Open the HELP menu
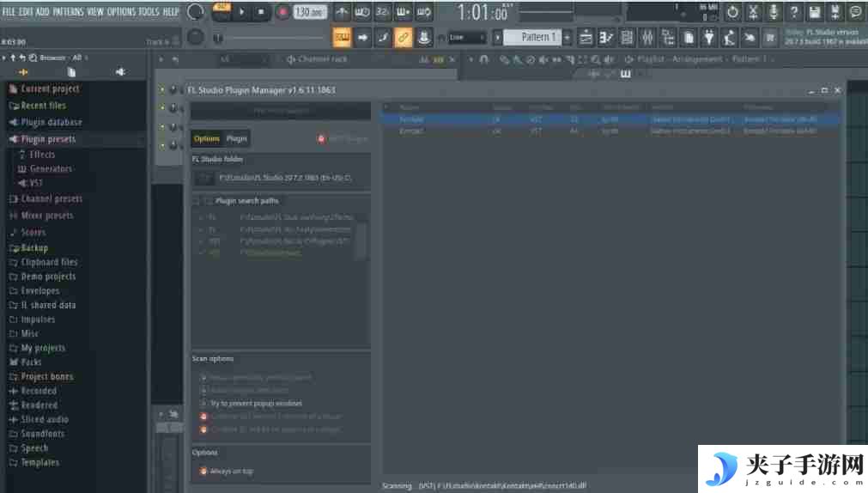 [171, 12]
